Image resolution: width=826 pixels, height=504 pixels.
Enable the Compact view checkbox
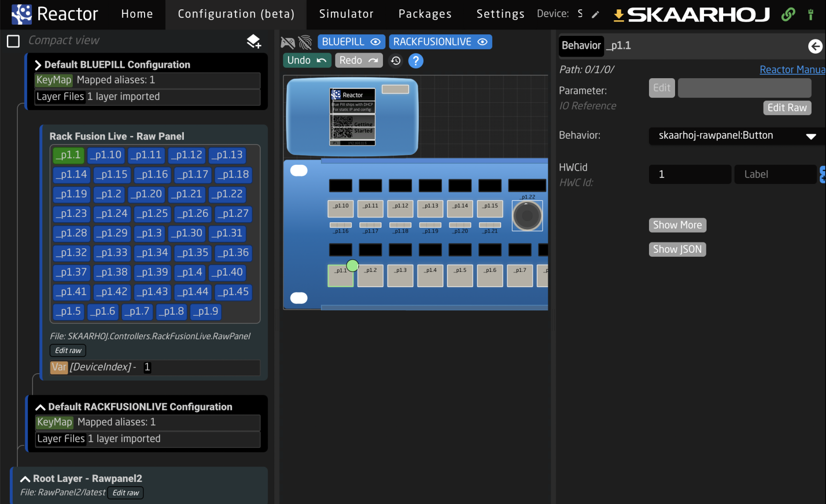click(x=13, y=41)
